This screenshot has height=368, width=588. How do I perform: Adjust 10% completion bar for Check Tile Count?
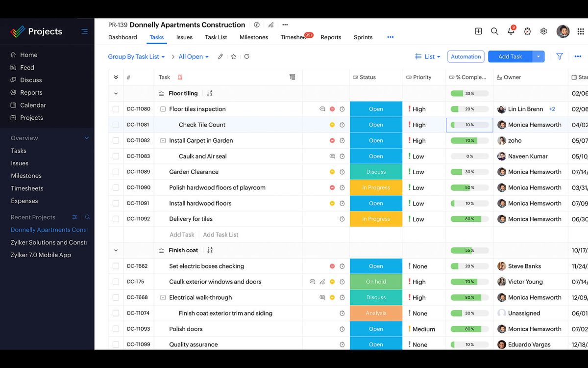(469, 125)
